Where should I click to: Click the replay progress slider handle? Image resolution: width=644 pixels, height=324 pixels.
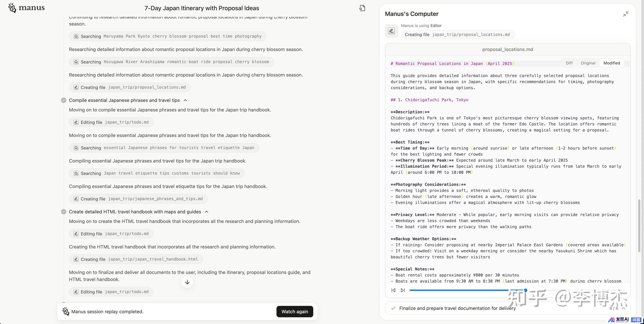526,290
